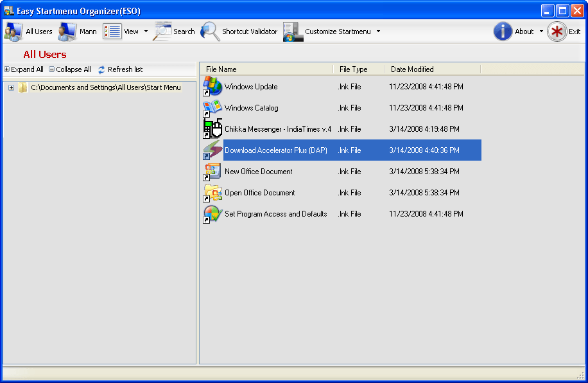Select the Windows Update file name
This screenshot has width=588, height=383.
pos(251,87)
